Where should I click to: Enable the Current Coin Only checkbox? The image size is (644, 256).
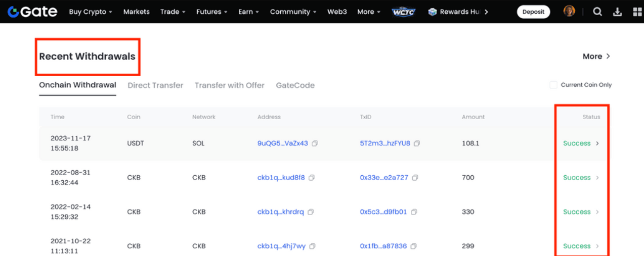(553, 85)
